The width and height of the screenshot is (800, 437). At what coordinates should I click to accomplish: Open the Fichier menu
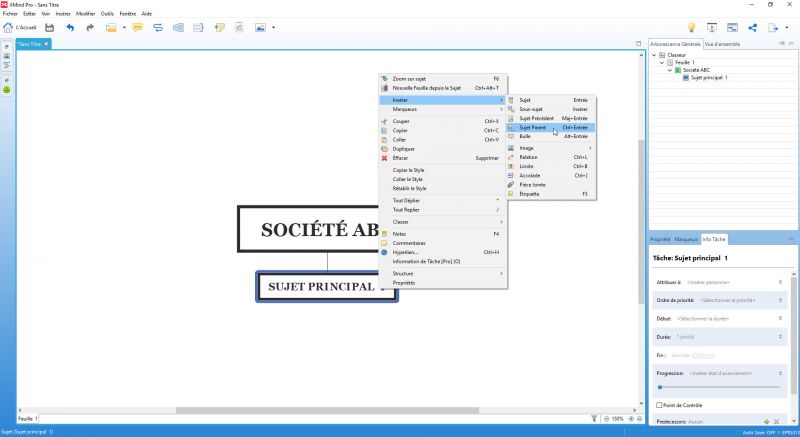[x=10, y=14]
